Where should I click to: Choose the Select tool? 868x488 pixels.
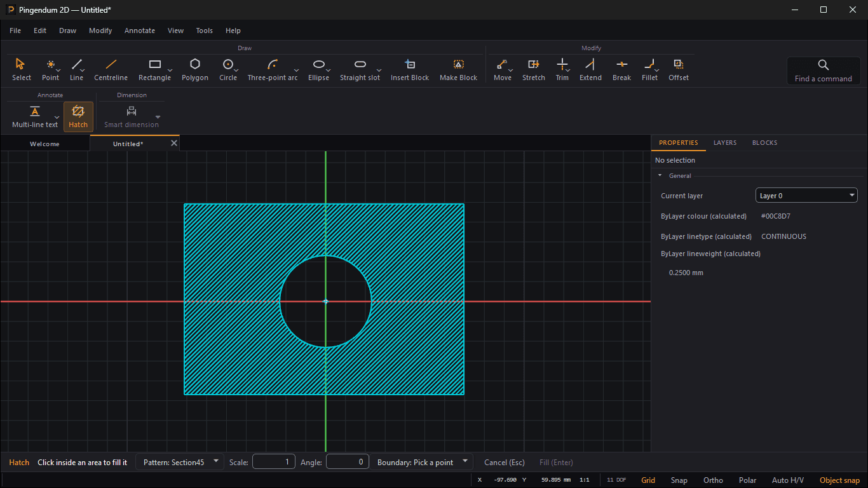[21, 70]
